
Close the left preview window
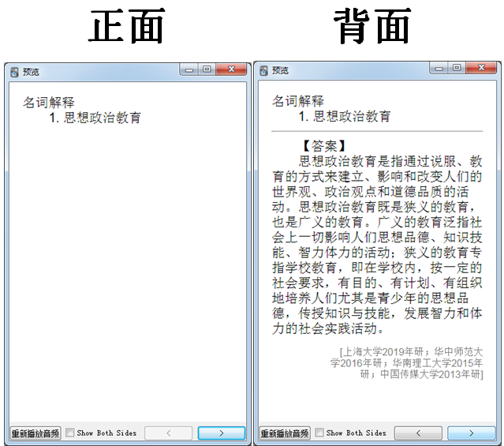(x=231, y=69)
